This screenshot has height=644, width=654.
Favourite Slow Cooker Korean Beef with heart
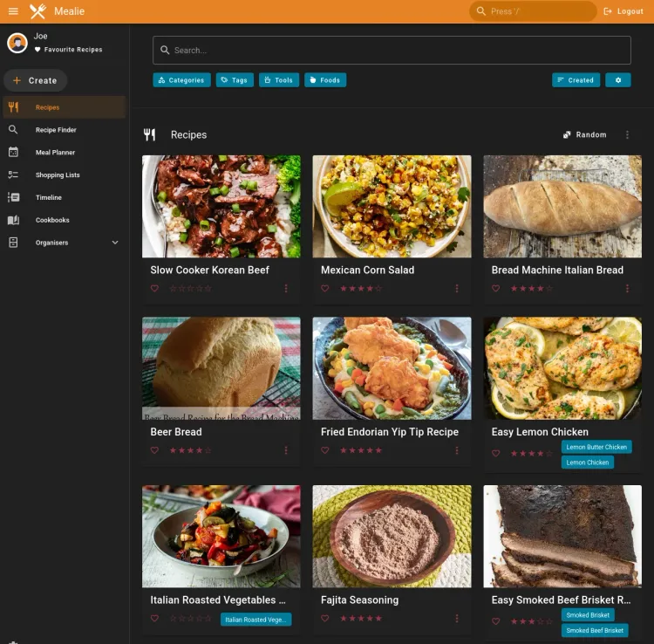(154, 288)
